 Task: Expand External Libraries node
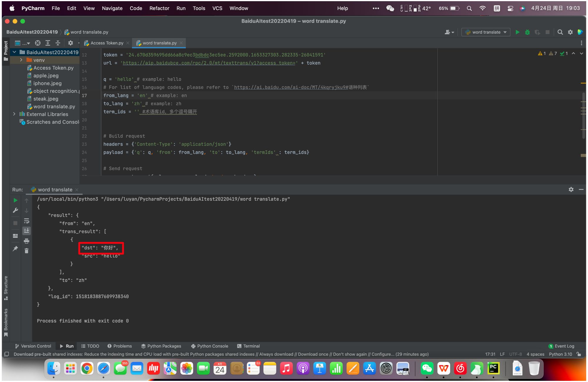(14, 114)
